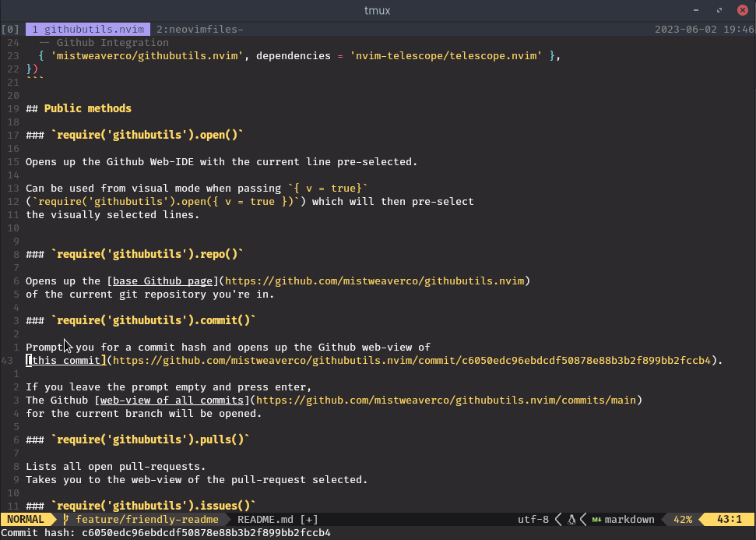Screen dimensions: 756x540
Task: Click line 'Prompt you for a commit hash'
Action: pos(228,347)
